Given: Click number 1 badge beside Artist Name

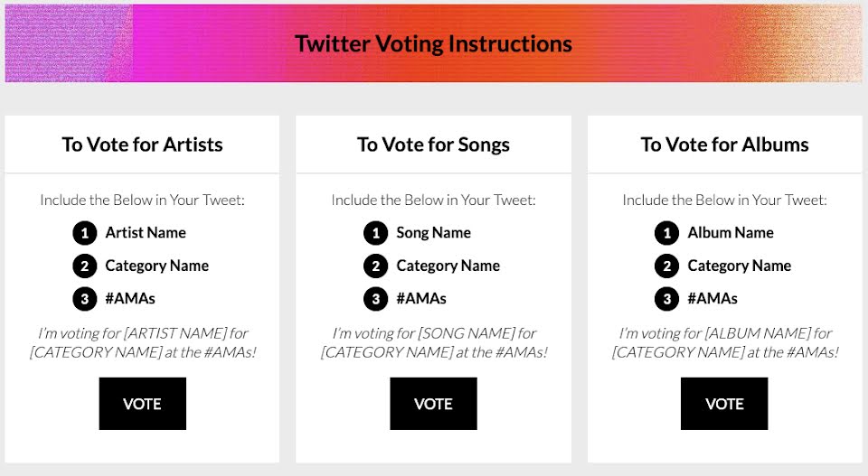Looking at the screenshot, I should click(85, 233).
